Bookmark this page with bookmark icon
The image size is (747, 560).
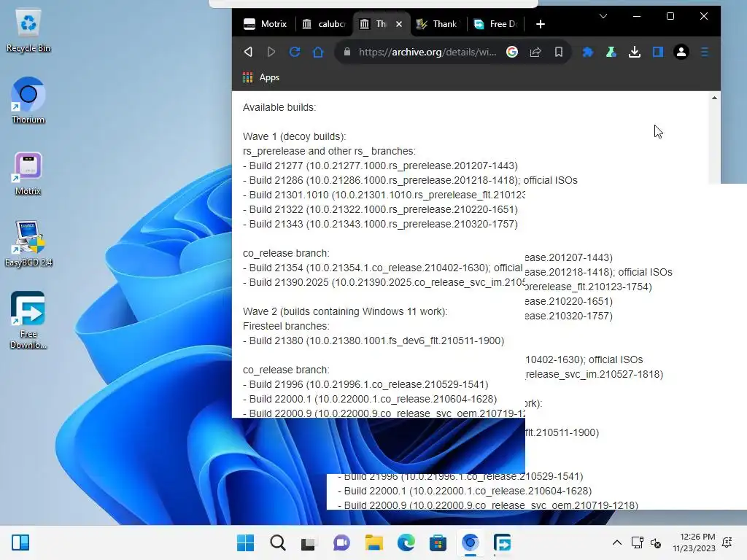click(558, 52)
